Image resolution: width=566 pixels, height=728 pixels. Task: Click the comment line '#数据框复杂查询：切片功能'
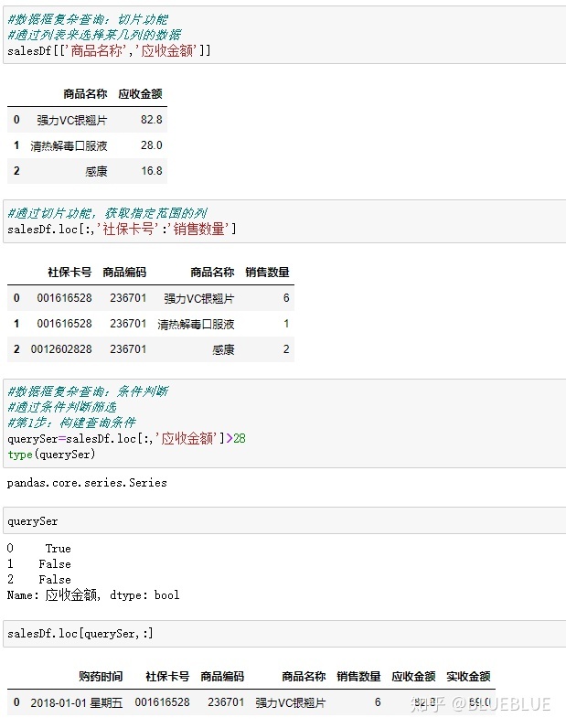[x=88, y=19]
